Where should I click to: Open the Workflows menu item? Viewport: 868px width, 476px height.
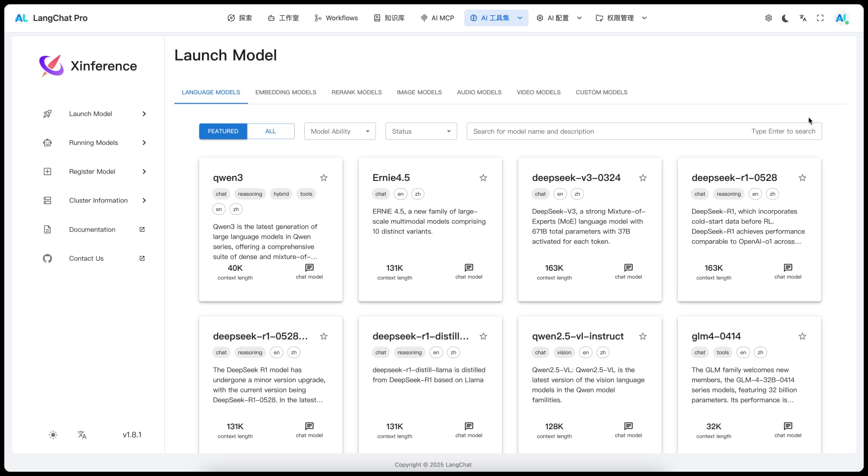pyautogui.click(x=336, y=18)
